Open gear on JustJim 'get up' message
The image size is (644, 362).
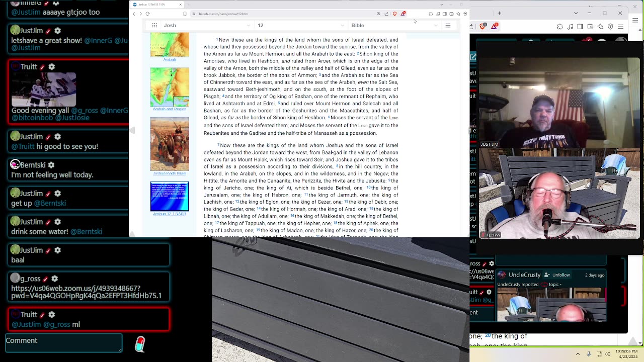[57, 194]
